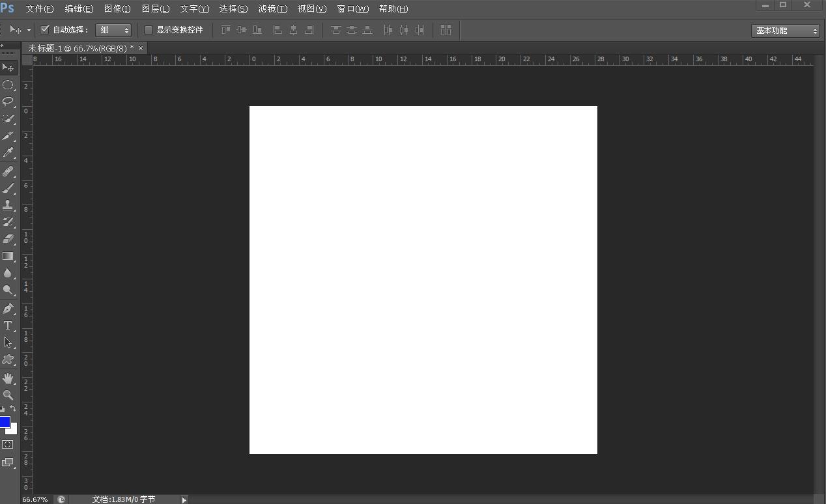This screenshot has width=826, height=504.
Task: Select the History Brush tool
Action: pos(8,222)
